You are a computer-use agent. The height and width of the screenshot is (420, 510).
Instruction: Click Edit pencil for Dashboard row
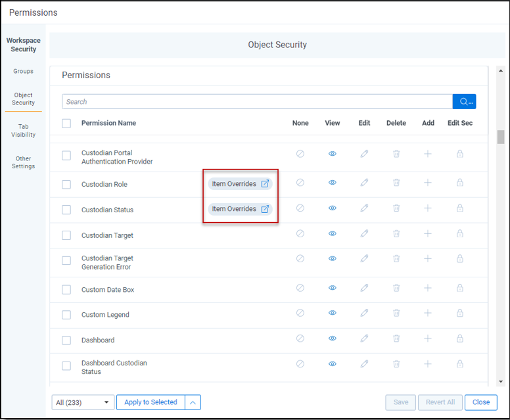(x=364, y=338)
